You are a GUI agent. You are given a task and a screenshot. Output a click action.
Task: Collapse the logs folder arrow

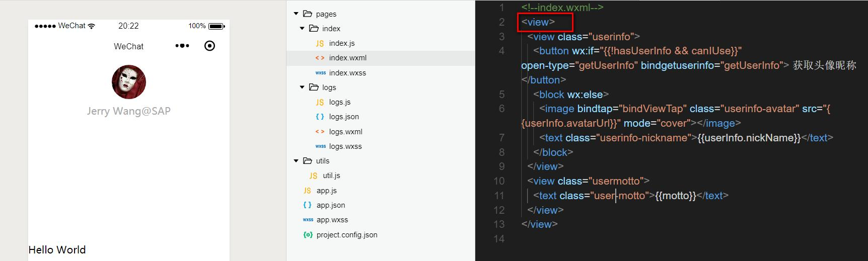302,88
